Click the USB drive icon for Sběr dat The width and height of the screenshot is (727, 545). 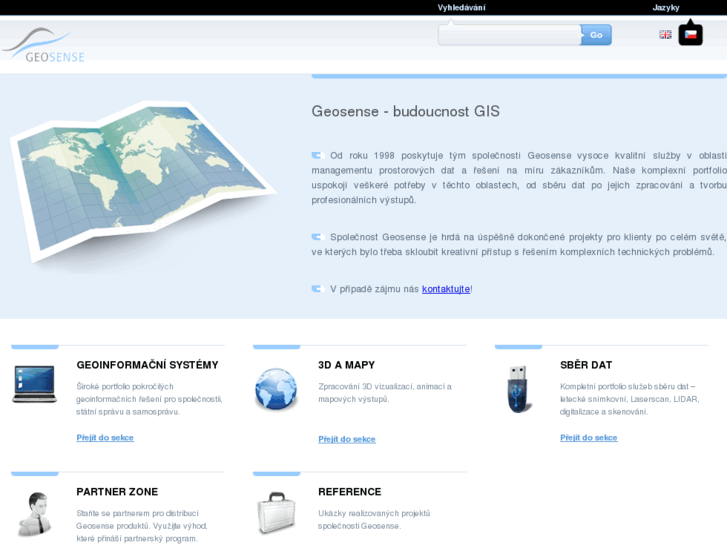(x=518, y=390)
